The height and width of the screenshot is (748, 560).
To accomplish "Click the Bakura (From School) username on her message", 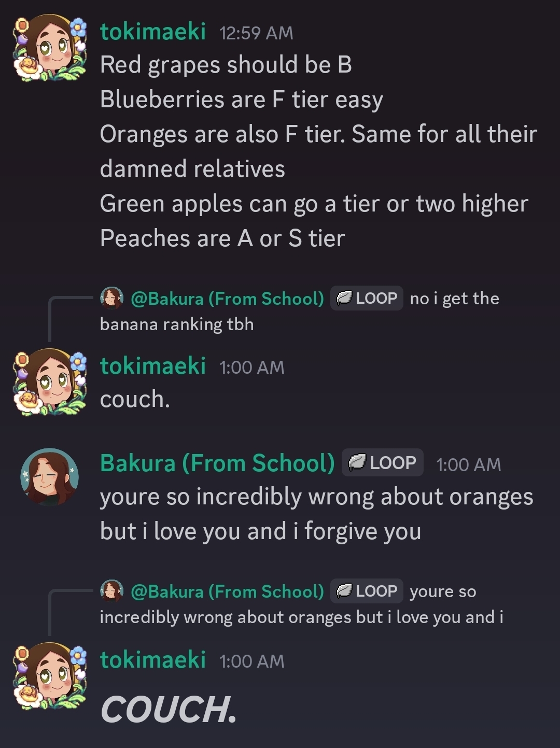I will pos(217,463).
